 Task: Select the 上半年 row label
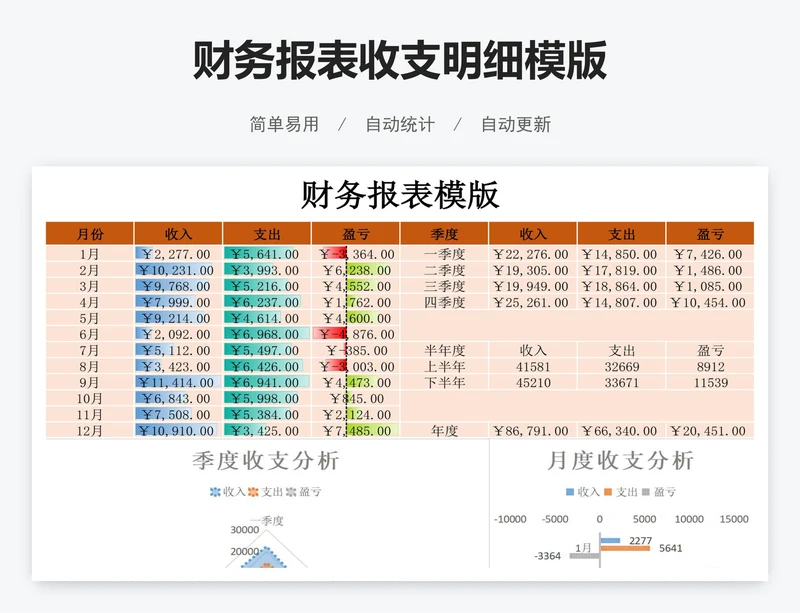pyautogui.click(x=444, y=366)
